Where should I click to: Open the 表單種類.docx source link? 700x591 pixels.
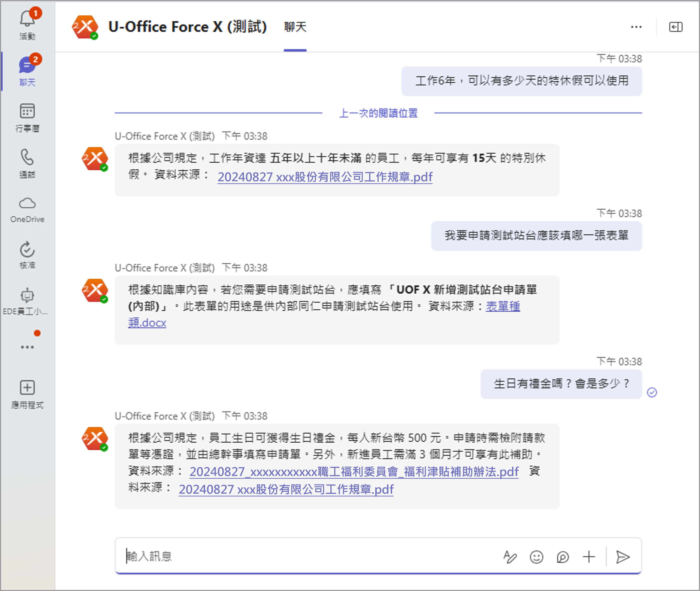point(324,314)
